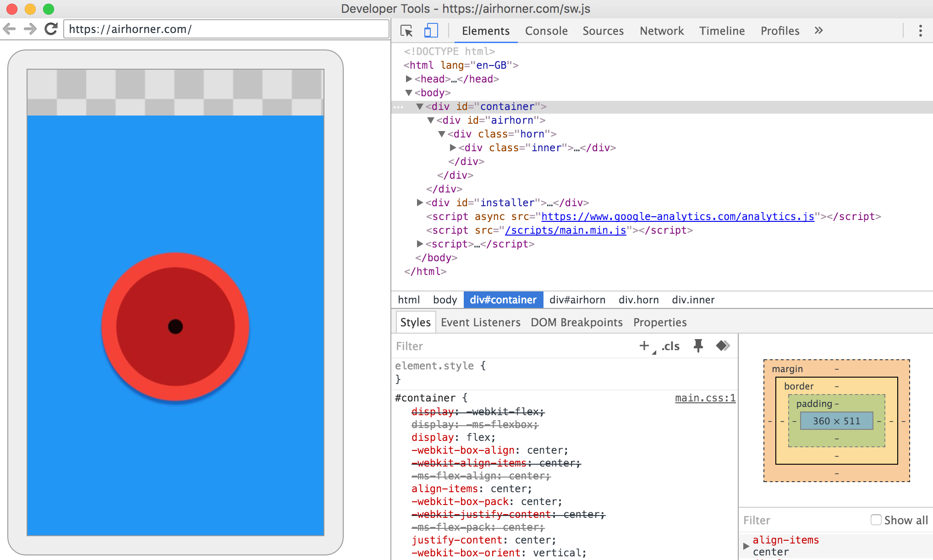Collapse the div id airhorn node
Screen dimensions: 933x560
431,120
